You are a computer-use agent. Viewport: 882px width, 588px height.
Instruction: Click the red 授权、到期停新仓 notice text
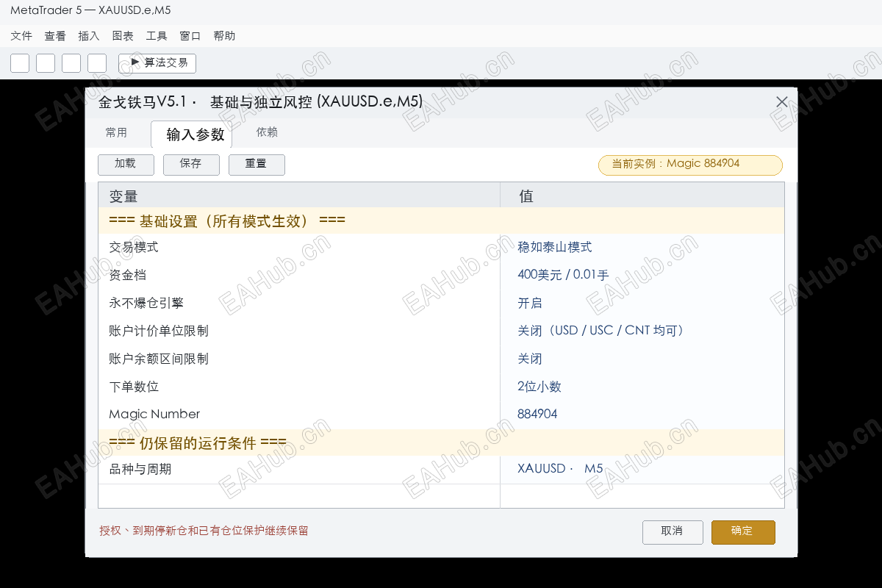(204, 531)
